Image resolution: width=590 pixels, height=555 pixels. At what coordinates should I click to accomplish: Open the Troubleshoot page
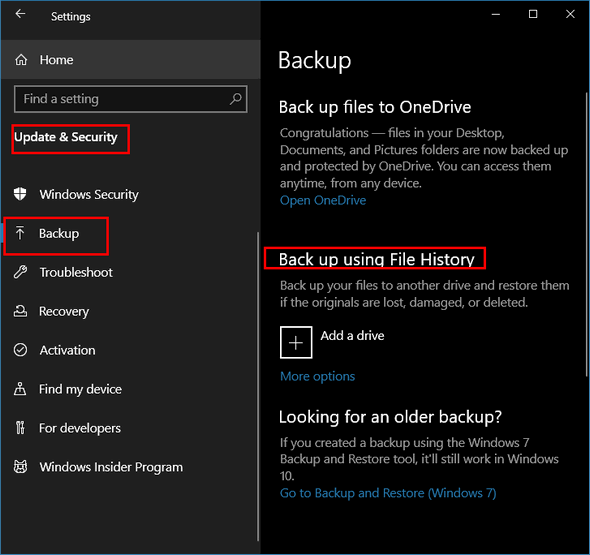click(130, 272)
